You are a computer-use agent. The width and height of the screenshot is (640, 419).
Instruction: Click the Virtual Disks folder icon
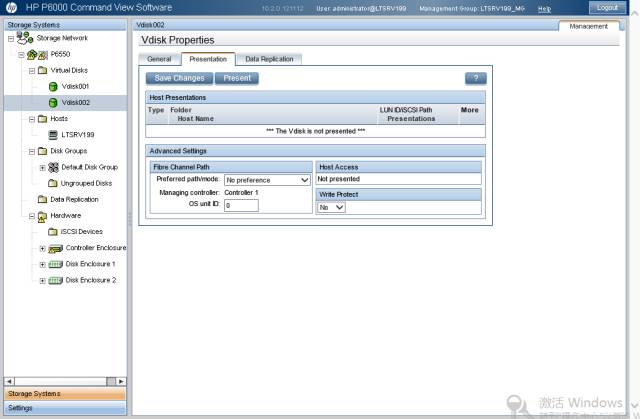pyautogui.click(x=42, y=70)
